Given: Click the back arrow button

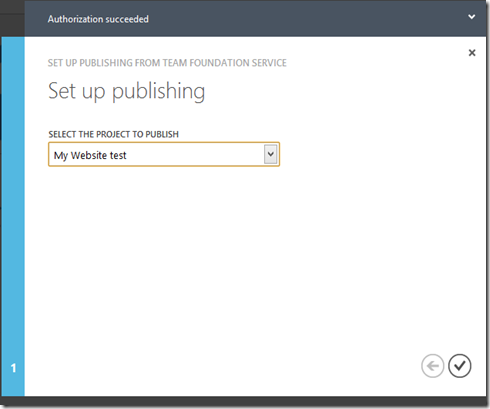Looking at the screenshot, I should point(433,366).
